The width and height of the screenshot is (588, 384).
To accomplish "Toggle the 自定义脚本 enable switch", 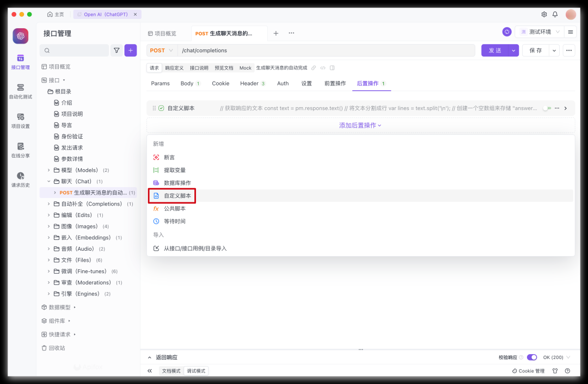I will point(547,108).
